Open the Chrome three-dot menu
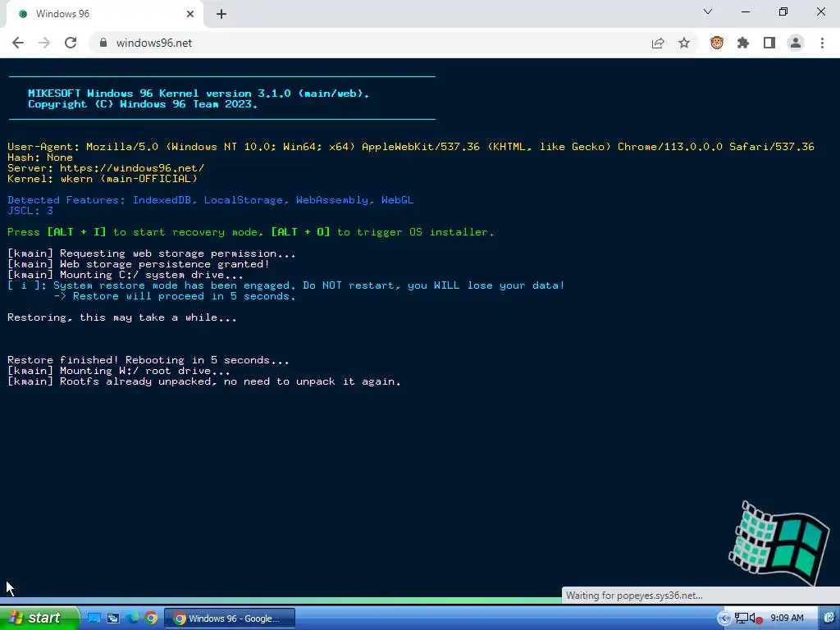The image size is (840, 630). (822, 43)
